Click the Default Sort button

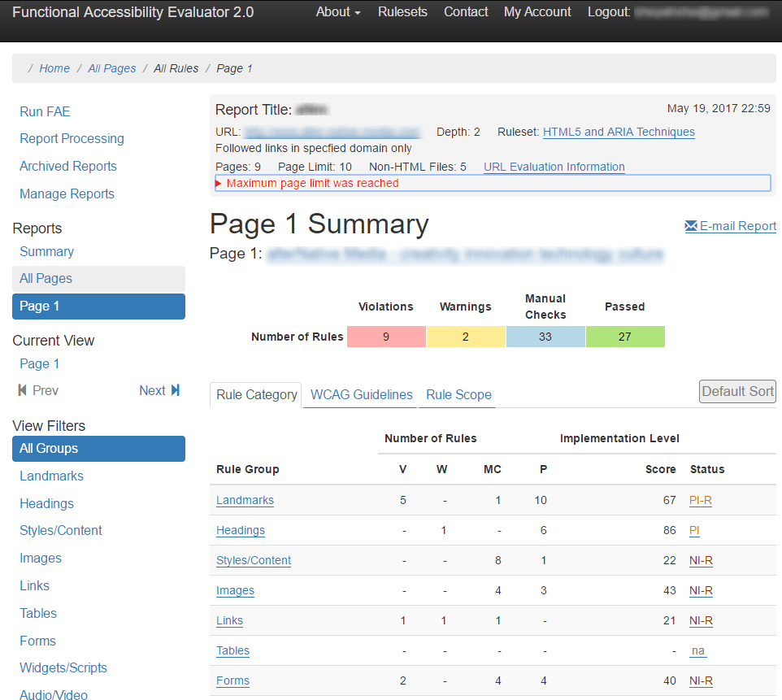737,391
